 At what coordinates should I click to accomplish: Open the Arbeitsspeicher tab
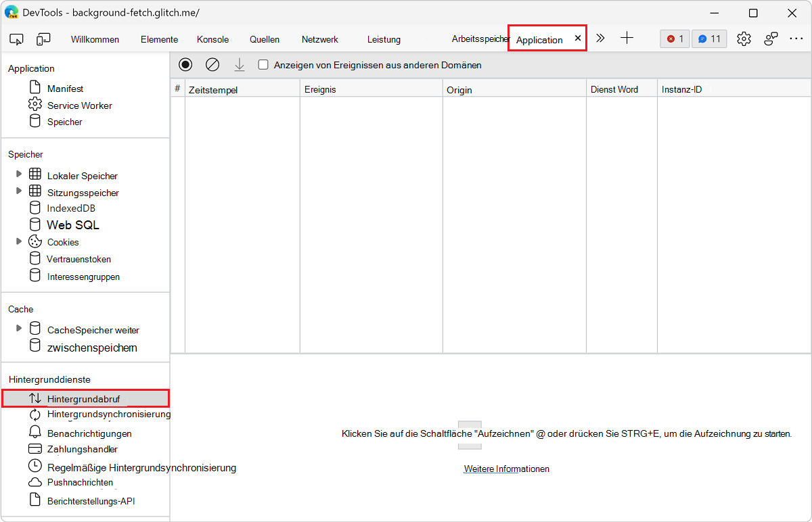click(480, 39)
